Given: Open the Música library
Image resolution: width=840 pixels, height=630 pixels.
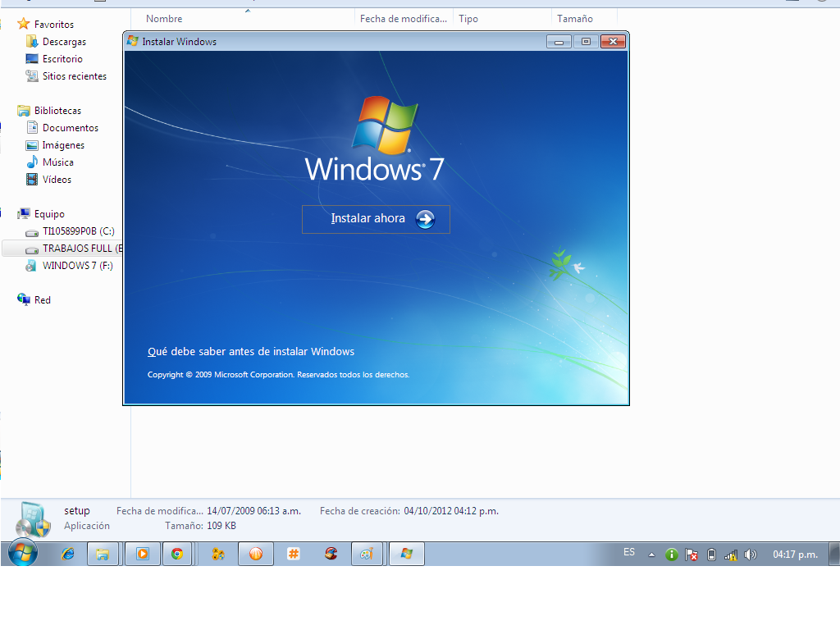Looking at the screenshot, I should point(58,162).
